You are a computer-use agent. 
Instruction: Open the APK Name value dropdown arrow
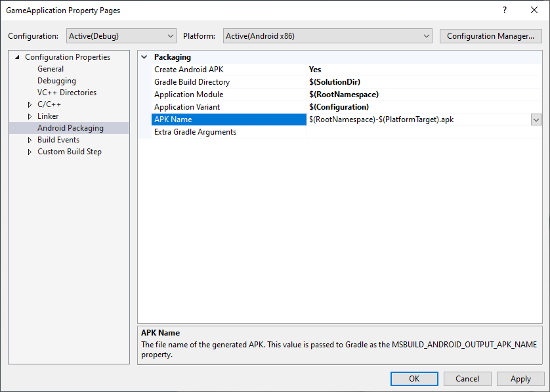(536, 120)
